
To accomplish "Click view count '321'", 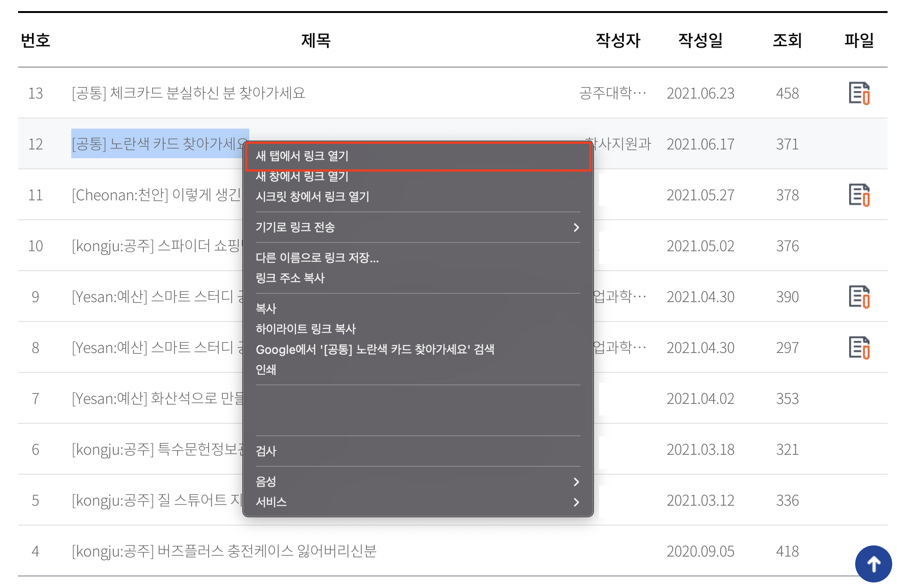I will (787, 450).
